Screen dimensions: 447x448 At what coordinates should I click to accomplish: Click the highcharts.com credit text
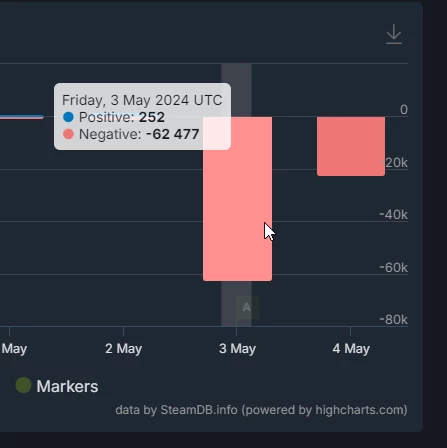click(x=359, y=410)
